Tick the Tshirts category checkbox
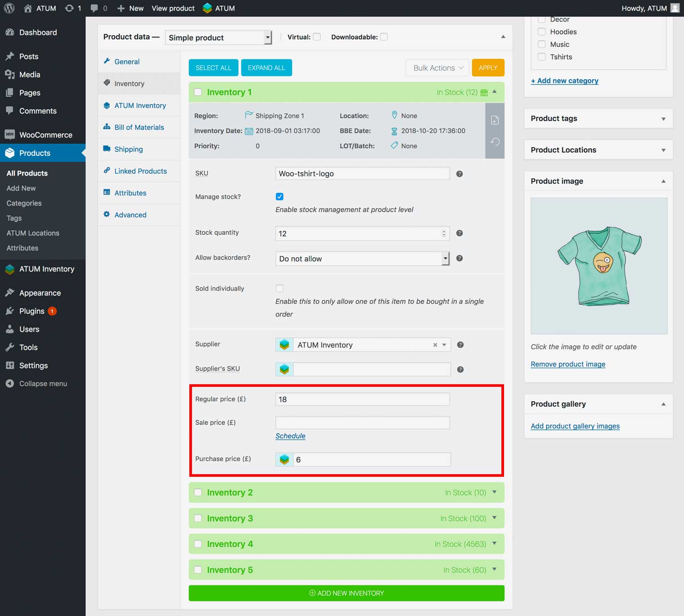This screenshot has height=616, width=684. [x=542, y=57]
